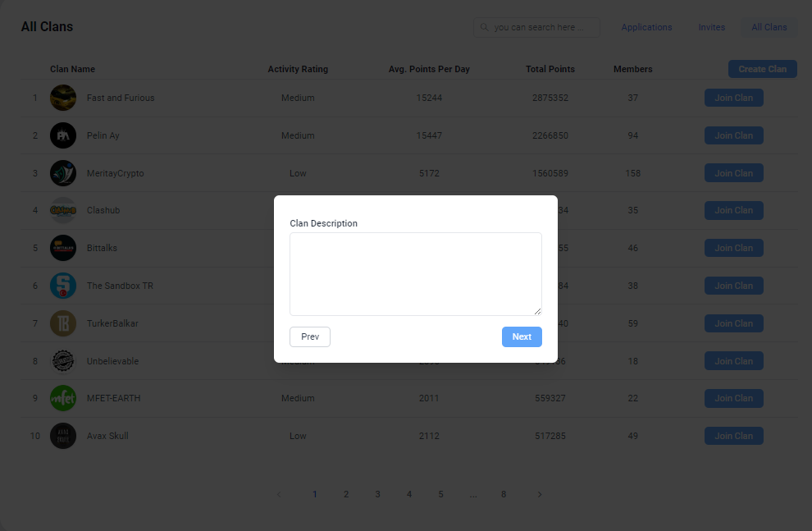Screen dimensions: 812x531
Task: Click the MFET-EARTH clan logo
Action: coord(63,398)
